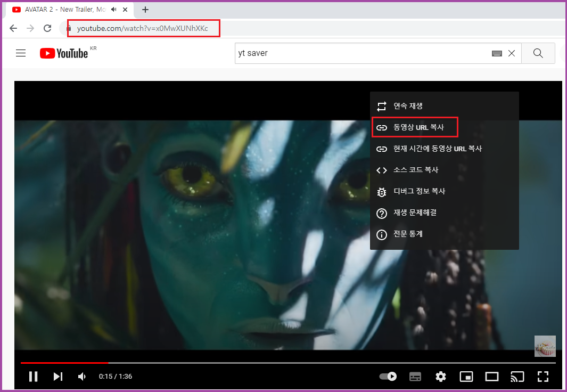This screenshot has width=567, height=392.
Task: Mute tab via tab audio icon
Action: click(113, 10)
